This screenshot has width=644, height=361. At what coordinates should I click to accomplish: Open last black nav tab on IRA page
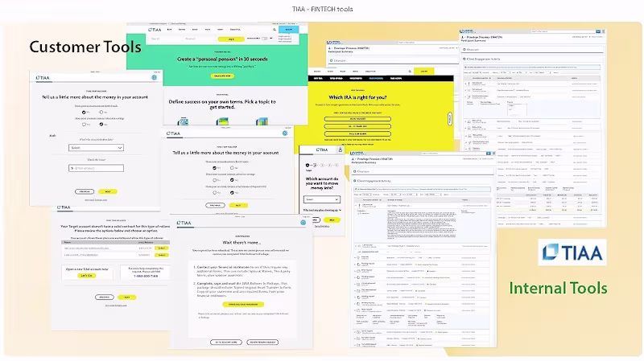click(396, 78)
